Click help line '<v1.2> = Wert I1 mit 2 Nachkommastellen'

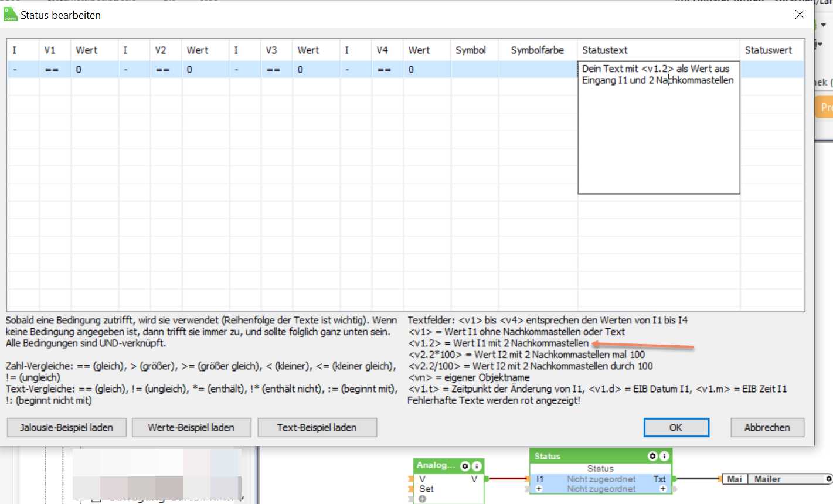click(498, 343)
